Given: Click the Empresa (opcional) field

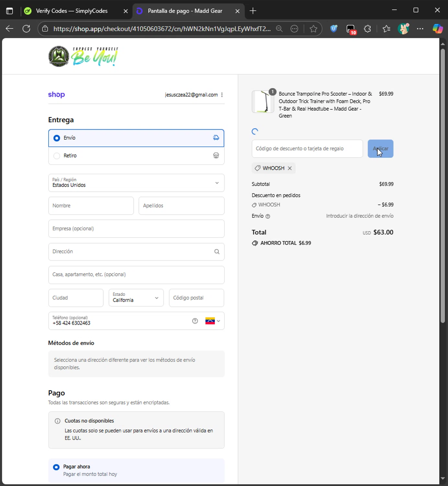Looking at the screenshot, I should tap(136, 229).
